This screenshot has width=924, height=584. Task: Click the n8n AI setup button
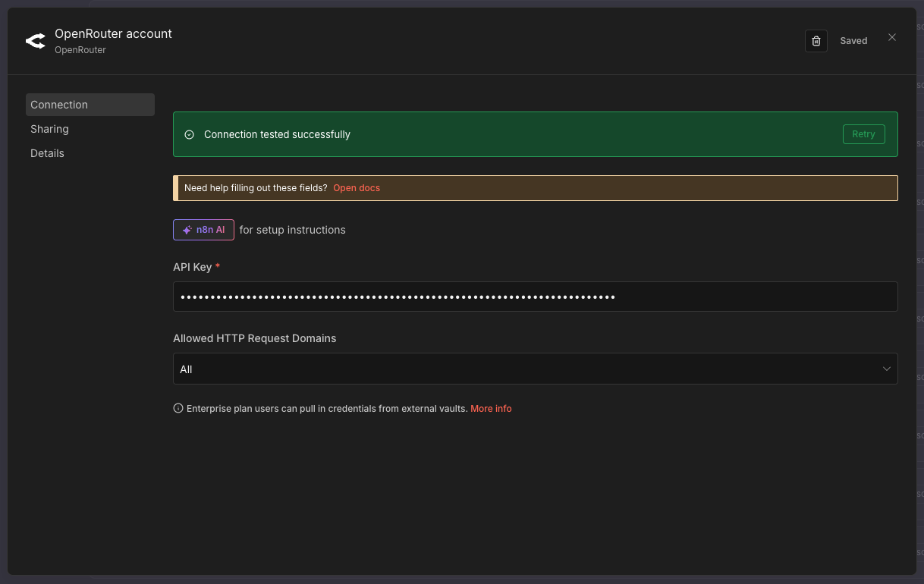click(x=203, y=230)
